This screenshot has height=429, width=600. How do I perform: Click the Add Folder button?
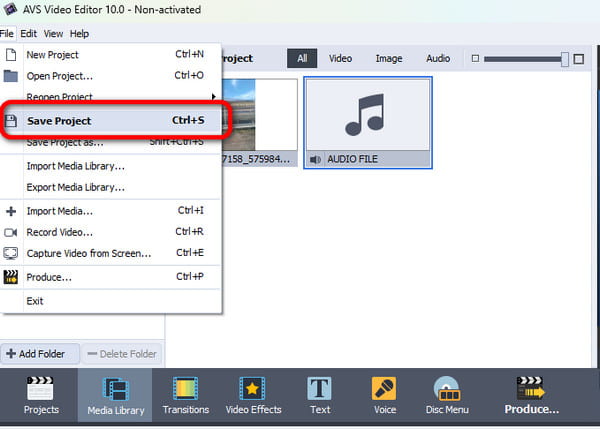(40, 354)
